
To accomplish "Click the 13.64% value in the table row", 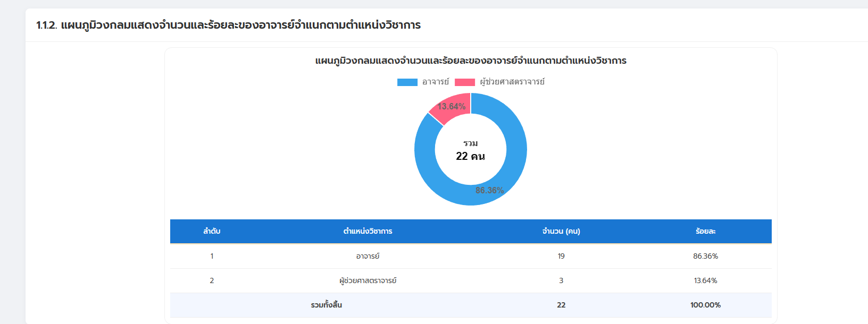I will [705, 280].
